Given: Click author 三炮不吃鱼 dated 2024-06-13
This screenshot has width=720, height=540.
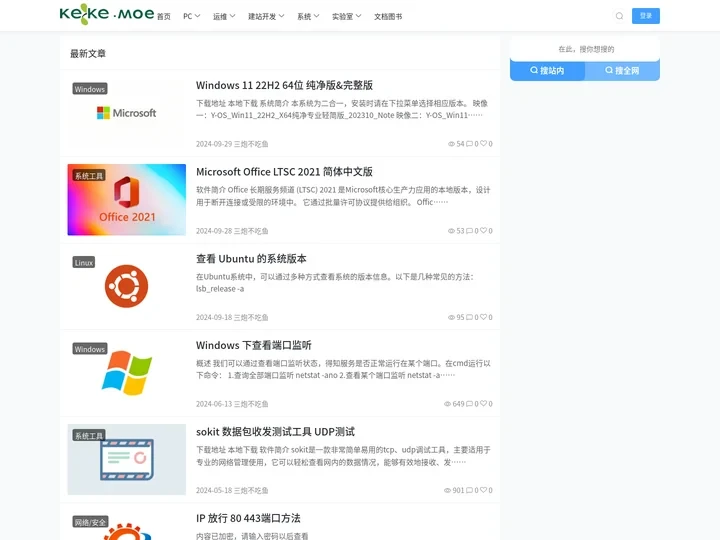Looking at the screenshot, I should pos(251,404).
